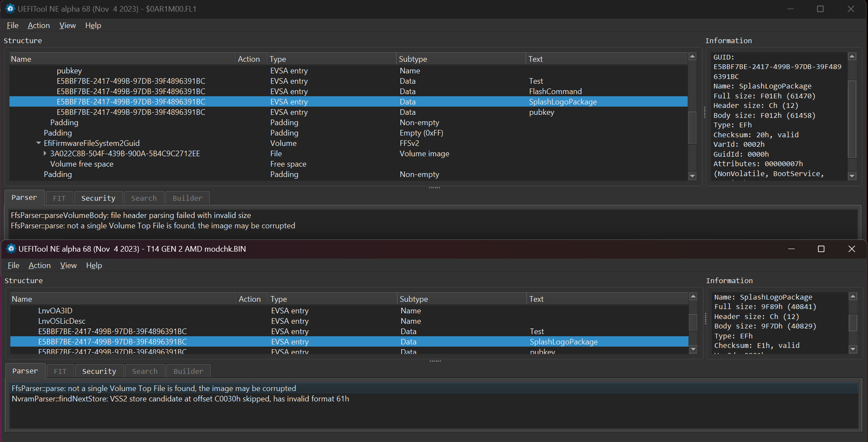Select the LnvOA3ID EVSA entry

pyautogui.click(x=55, y=311)
